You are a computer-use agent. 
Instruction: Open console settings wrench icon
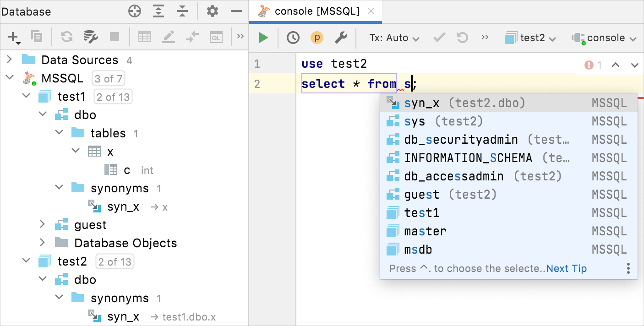tap(341, 38)
